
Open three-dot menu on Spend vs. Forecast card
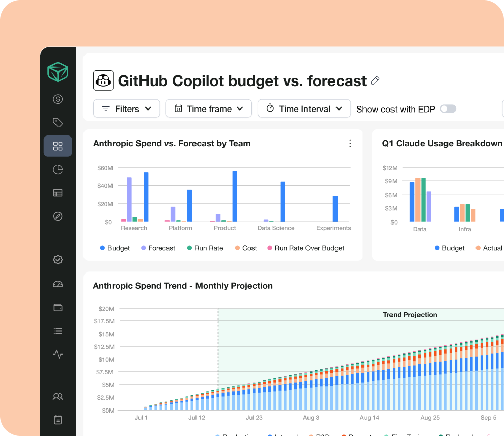(x=350, y=143)
